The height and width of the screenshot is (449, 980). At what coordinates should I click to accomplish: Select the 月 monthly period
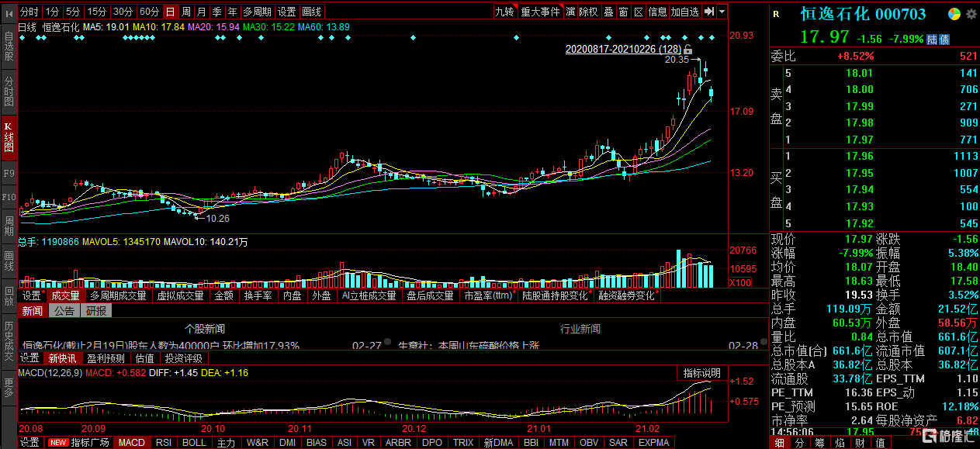pyautogui.click(x=202, y=12)
